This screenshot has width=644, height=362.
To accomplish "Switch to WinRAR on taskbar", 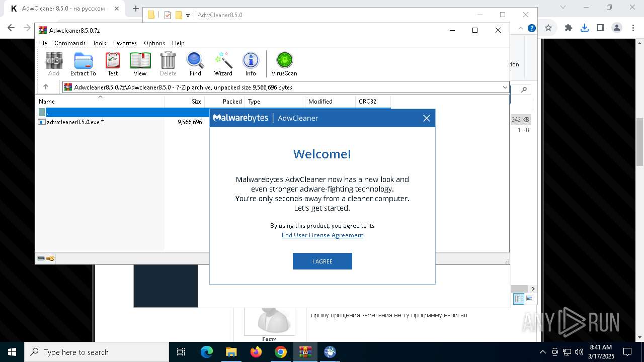I will [x=305, y=352].
